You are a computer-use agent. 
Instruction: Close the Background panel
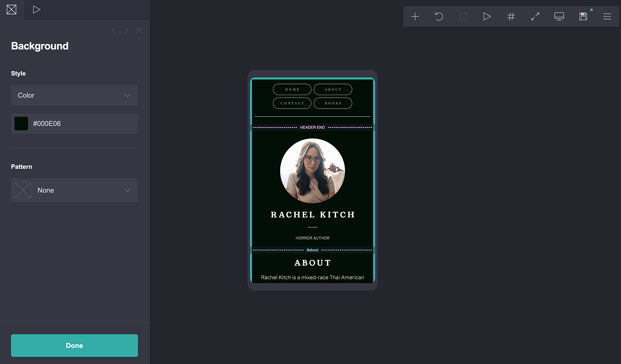point(139,30)
